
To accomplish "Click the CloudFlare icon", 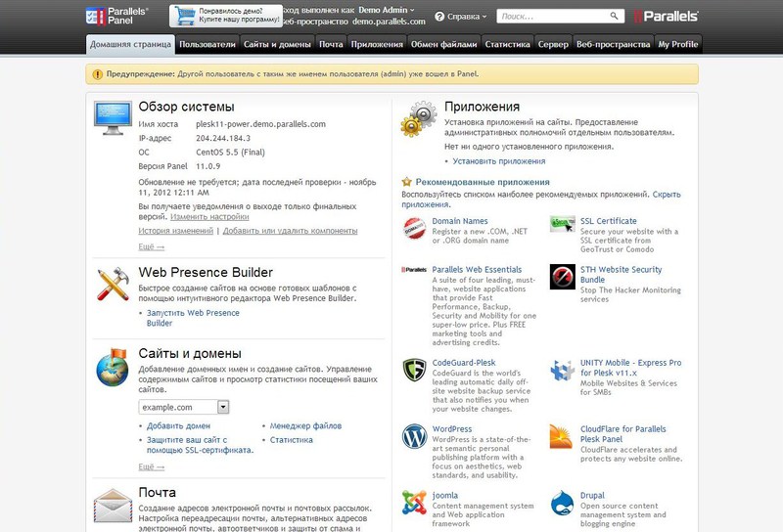I will [561, 436].
